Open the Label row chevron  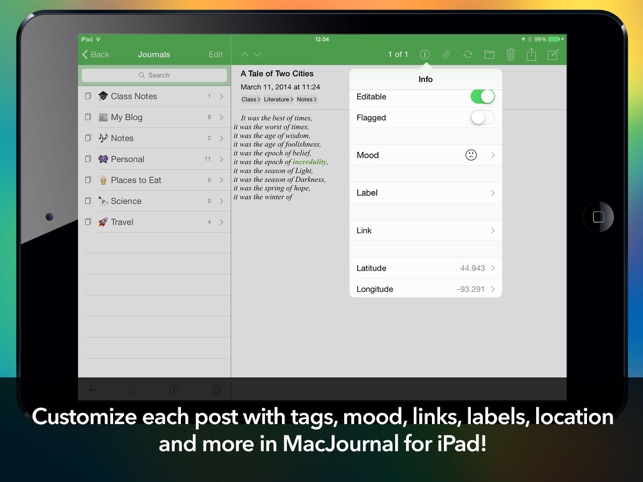pos(493,193)
